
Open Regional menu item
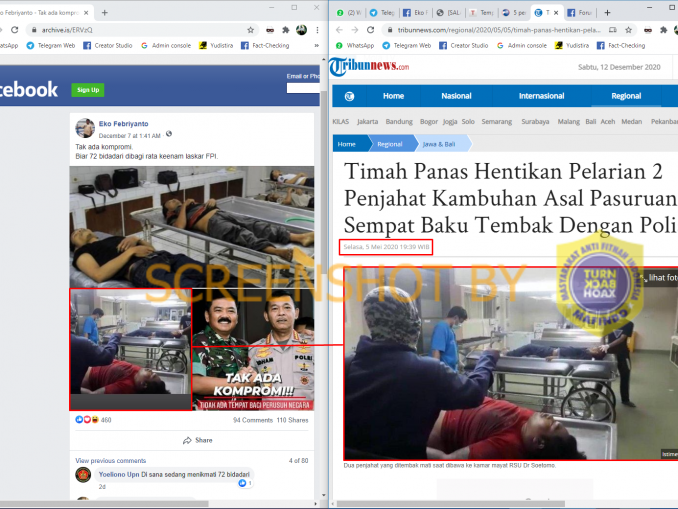626,96
